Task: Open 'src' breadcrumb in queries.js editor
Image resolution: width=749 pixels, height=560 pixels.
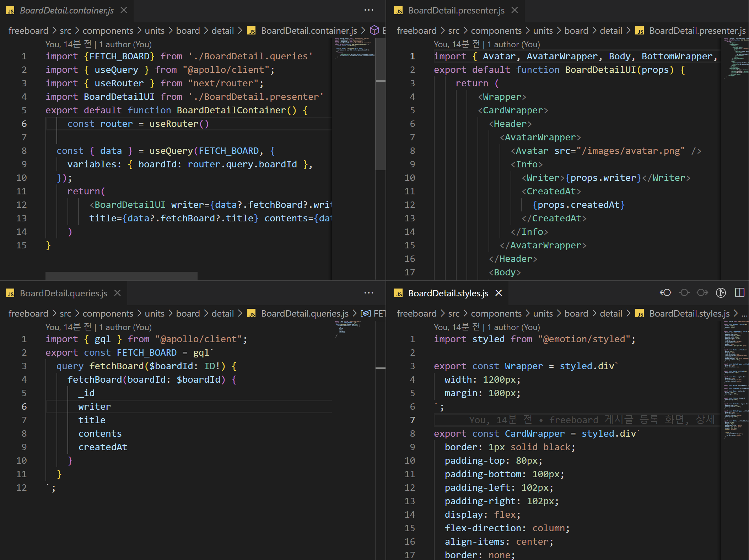Action: [x=65, y=313]
